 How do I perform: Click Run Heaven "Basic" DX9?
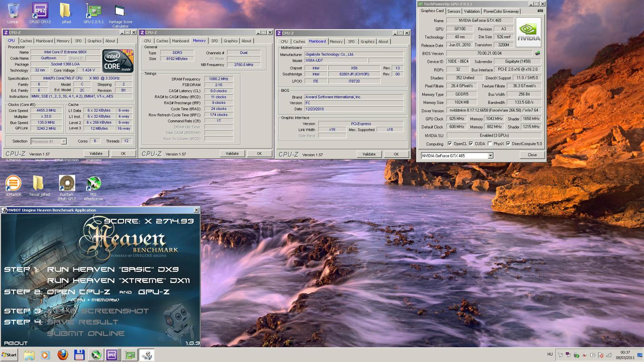113,269
